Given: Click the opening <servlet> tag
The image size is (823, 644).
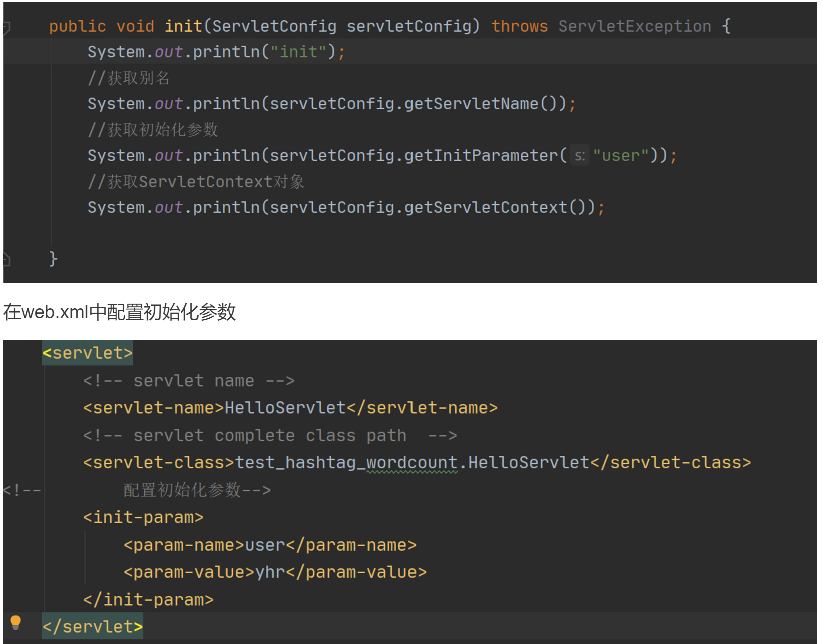Looking at the screenshot, I should coord(87,353).
